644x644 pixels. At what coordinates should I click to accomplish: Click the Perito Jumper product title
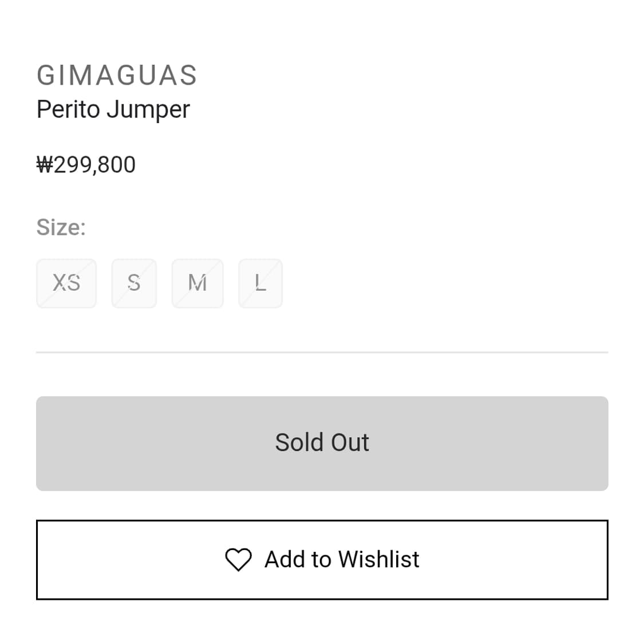[113, 109]
